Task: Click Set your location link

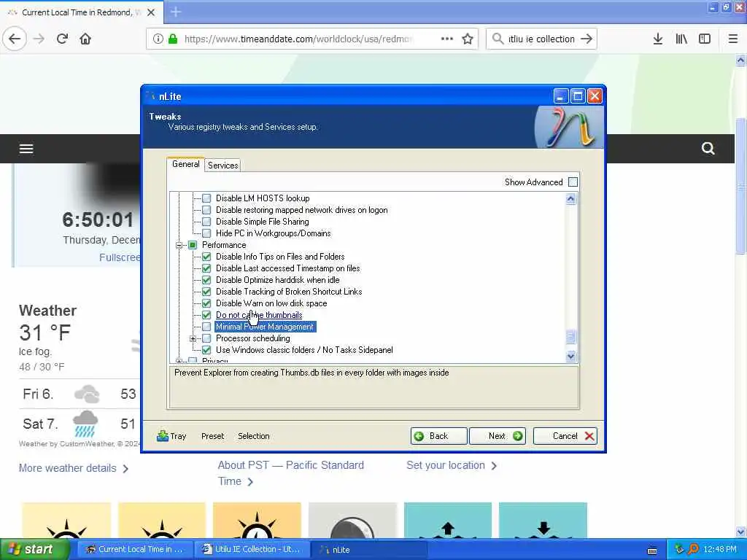Action: [452, 465]
